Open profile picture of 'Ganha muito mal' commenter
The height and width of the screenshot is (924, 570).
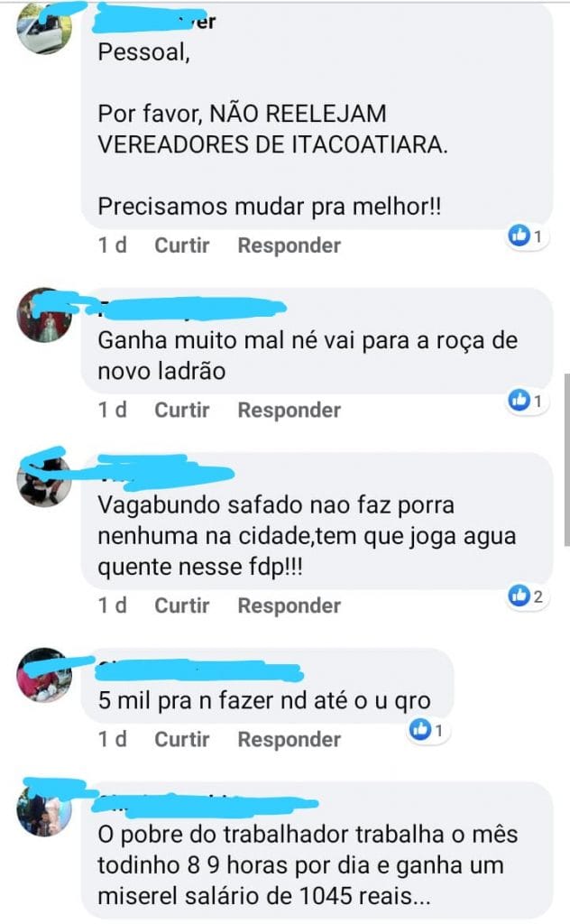44,315
